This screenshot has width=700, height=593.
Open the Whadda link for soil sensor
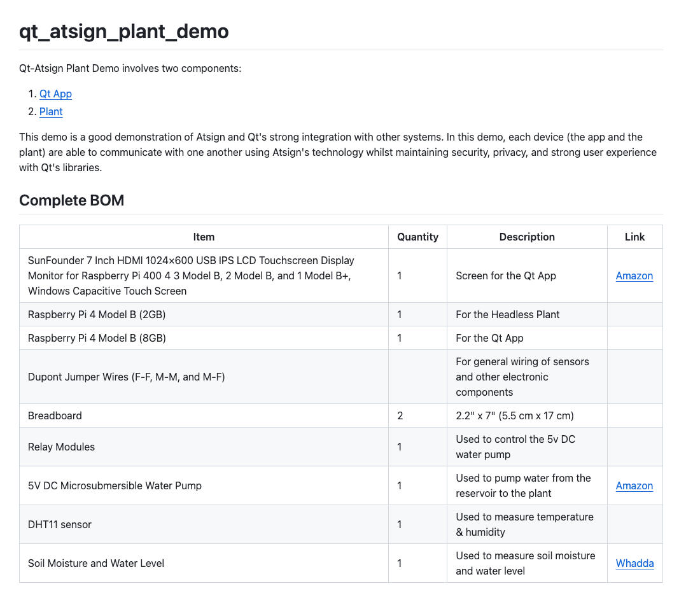(635, 563)
